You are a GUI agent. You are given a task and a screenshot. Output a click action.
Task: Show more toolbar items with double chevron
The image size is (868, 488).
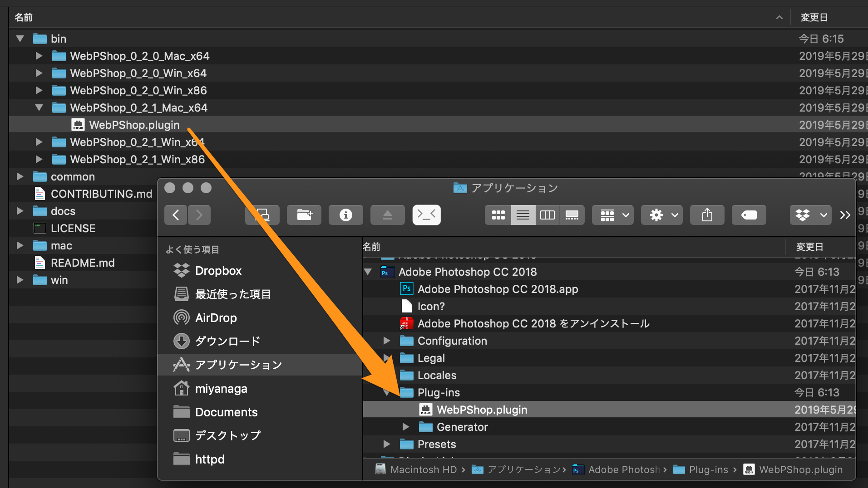click(845, 215)
